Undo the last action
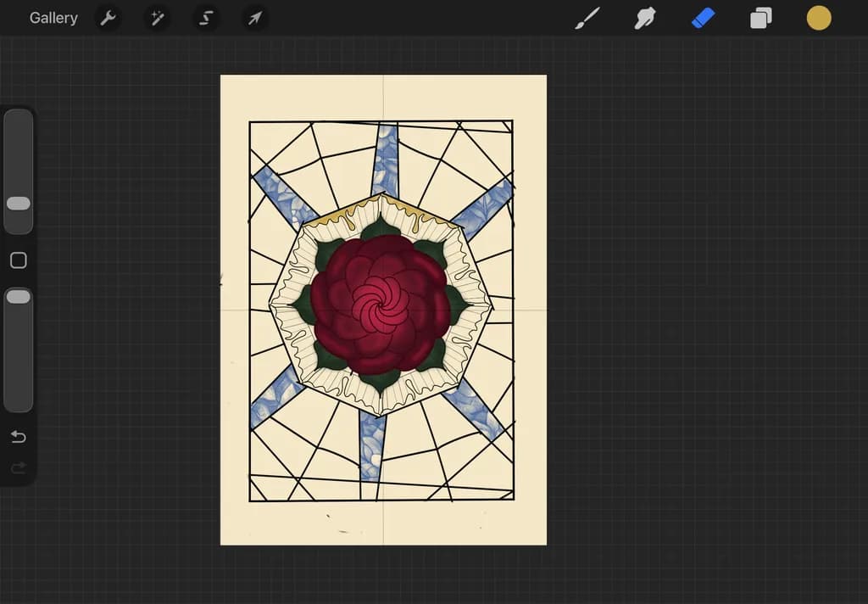 [19, 437]
